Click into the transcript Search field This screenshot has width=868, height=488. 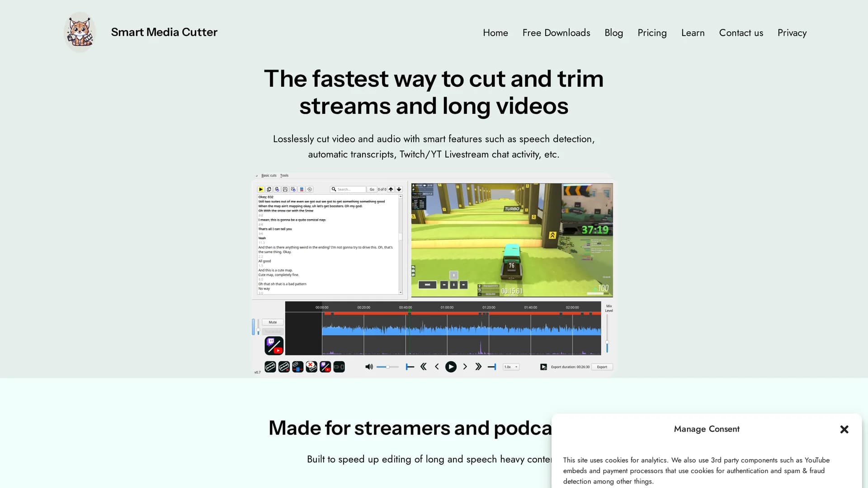348,189
